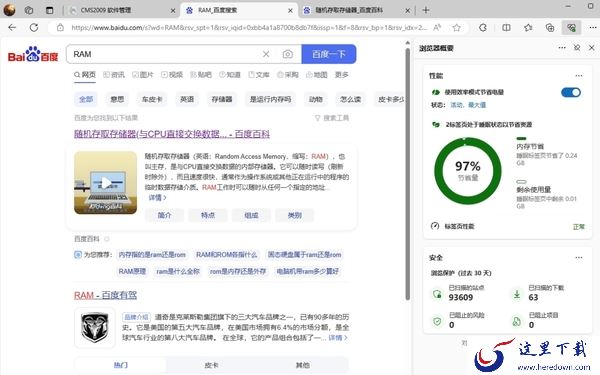600x375 pixels.
Task: Open the collections toolbar icon
Action: [550, 28]
